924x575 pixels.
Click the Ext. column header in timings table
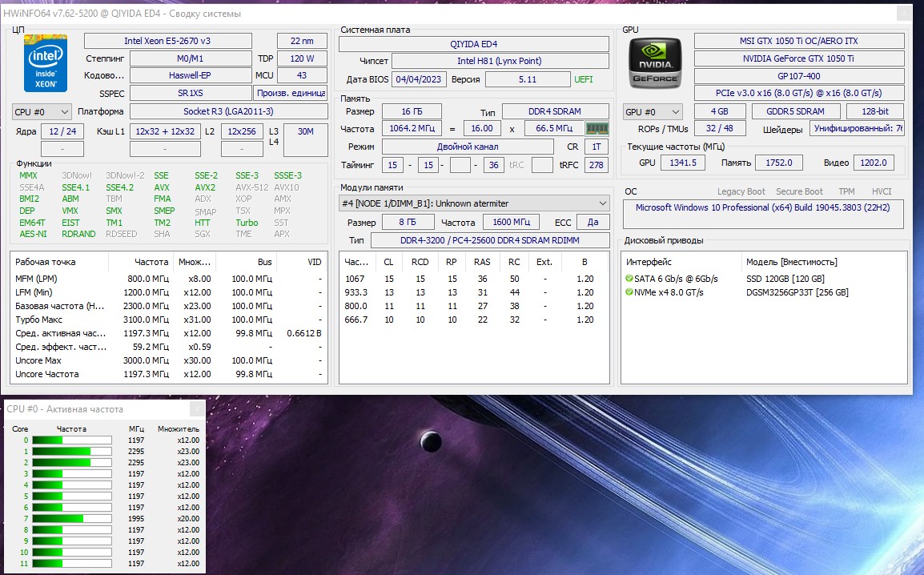[544, 262]
